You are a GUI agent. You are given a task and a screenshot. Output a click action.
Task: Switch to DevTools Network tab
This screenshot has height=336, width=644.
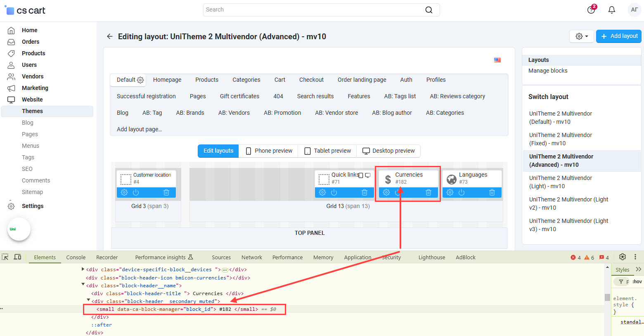tap(252, 257)
